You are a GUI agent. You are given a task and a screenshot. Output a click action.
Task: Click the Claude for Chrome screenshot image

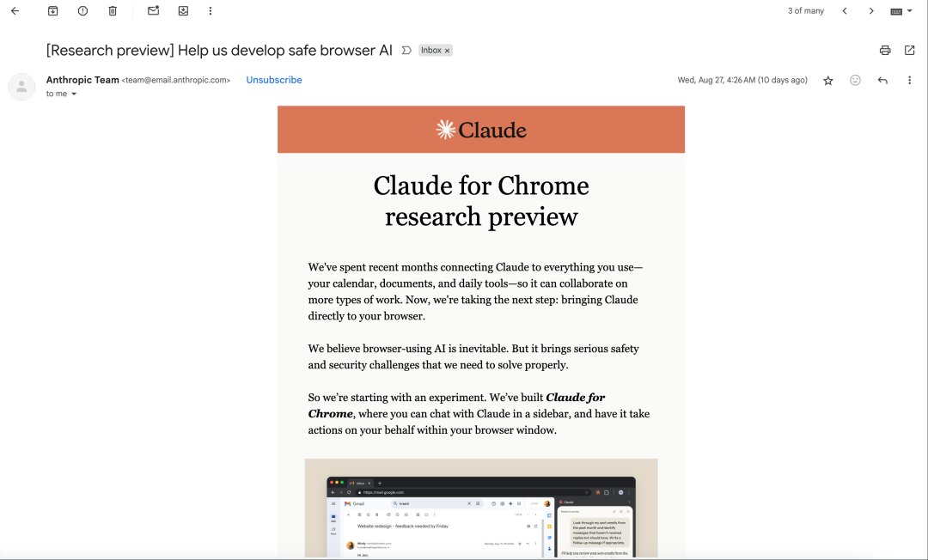481,508
